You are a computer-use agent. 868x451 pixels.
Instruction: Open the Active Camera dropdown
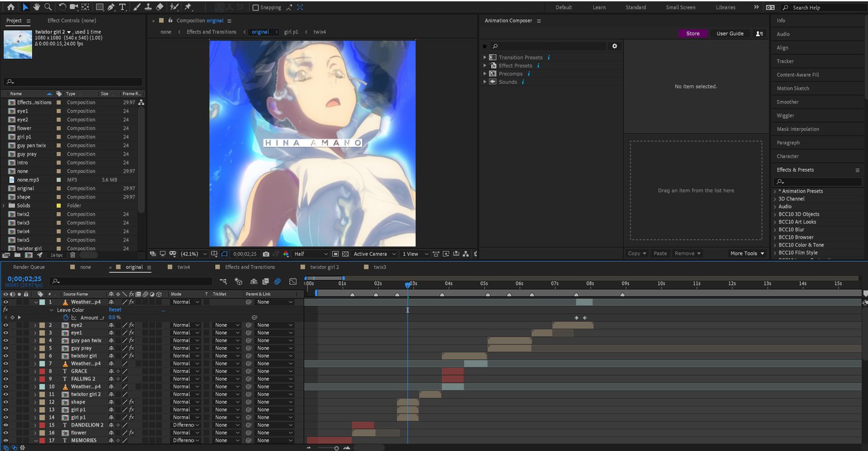[375, 254]
